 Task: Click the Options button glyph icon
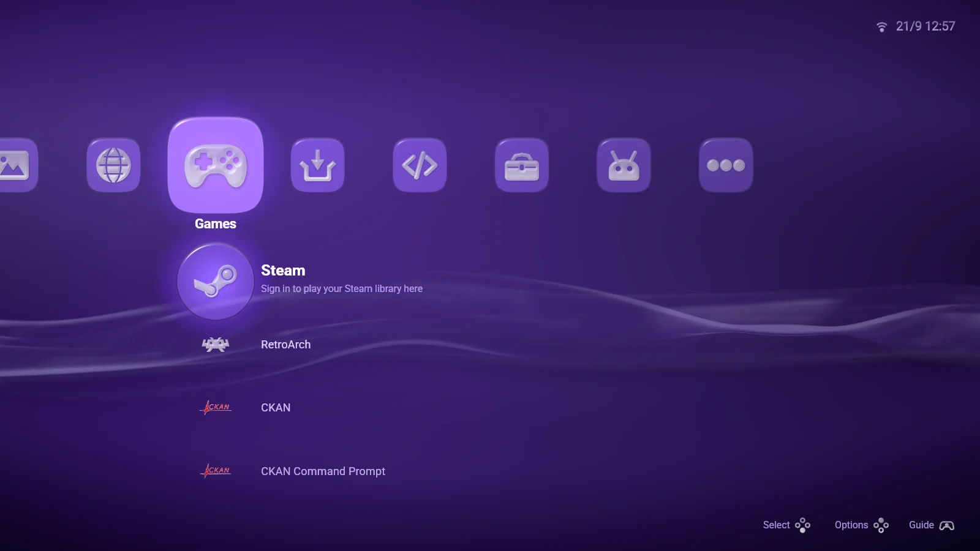pyautogui.click(x=881, y=525)
